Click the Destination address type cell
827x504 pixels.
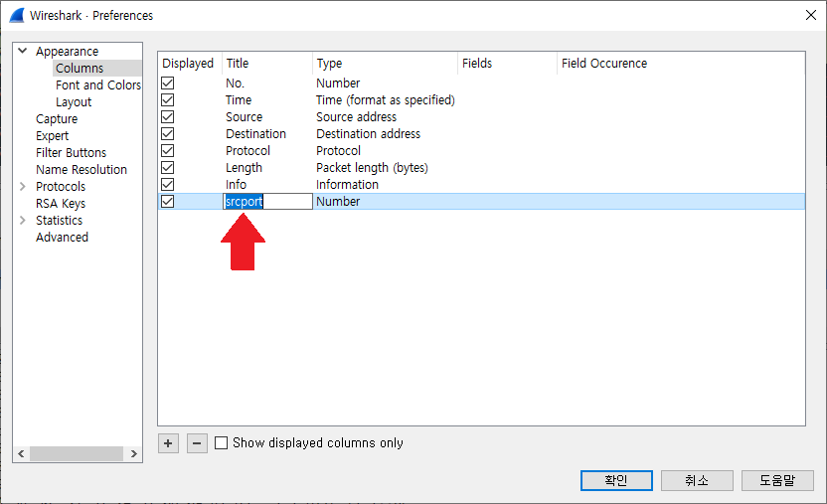pyautogui.click(x=368, y=133)
